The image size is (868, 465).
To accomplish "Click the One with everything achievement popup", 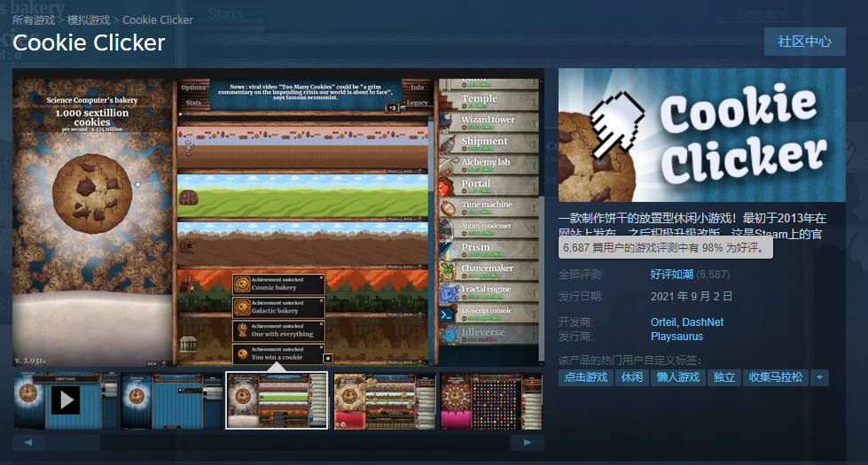I will 278,330.
